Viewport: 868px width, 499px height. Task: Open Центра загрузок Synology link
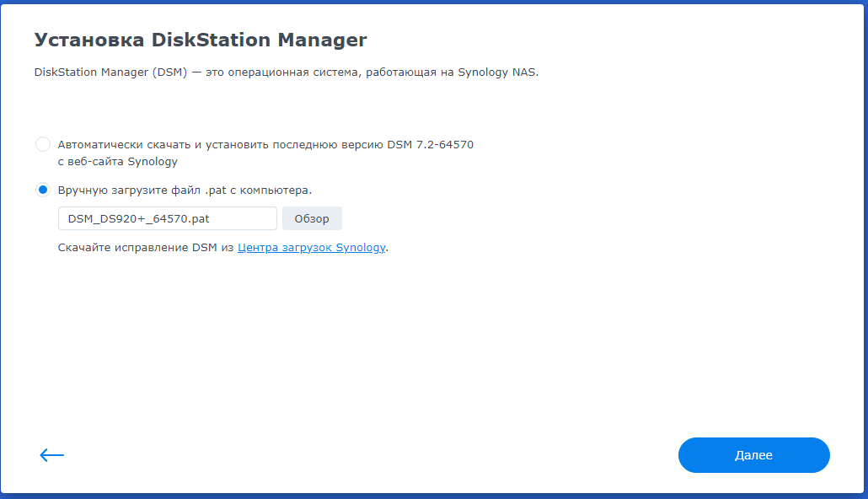(311, 248)
